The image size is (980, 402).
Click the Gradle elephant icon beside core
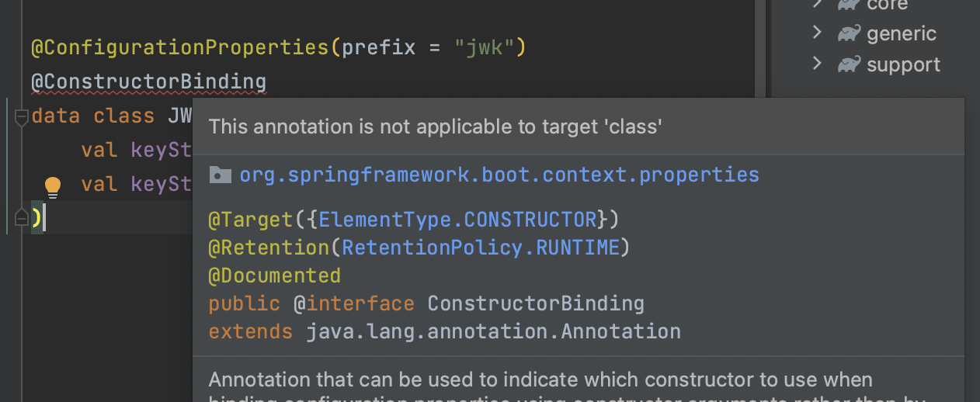(848, 5)
